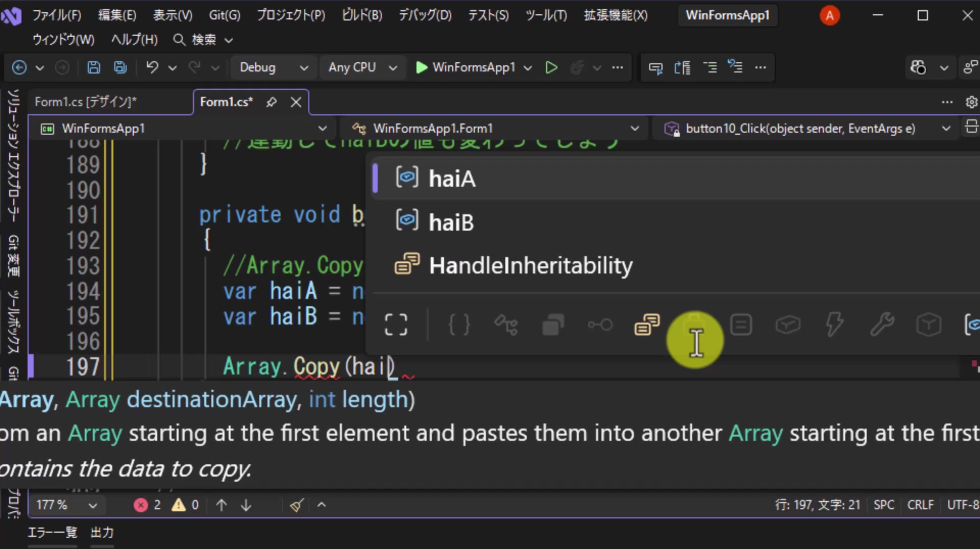Click the Visual Studio logo icon
The image size is (980, 549).
point(11,16)
